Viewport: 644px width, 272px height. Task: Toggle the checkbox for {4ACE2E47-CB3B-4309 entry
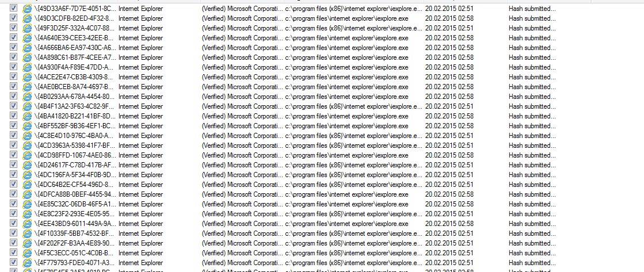point(14,76)
